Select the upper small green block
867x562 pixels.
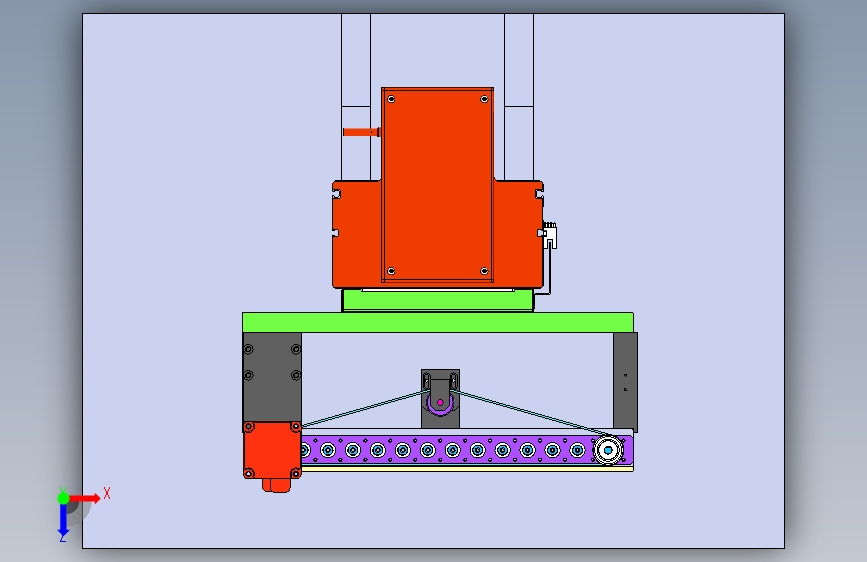point(437,300)
